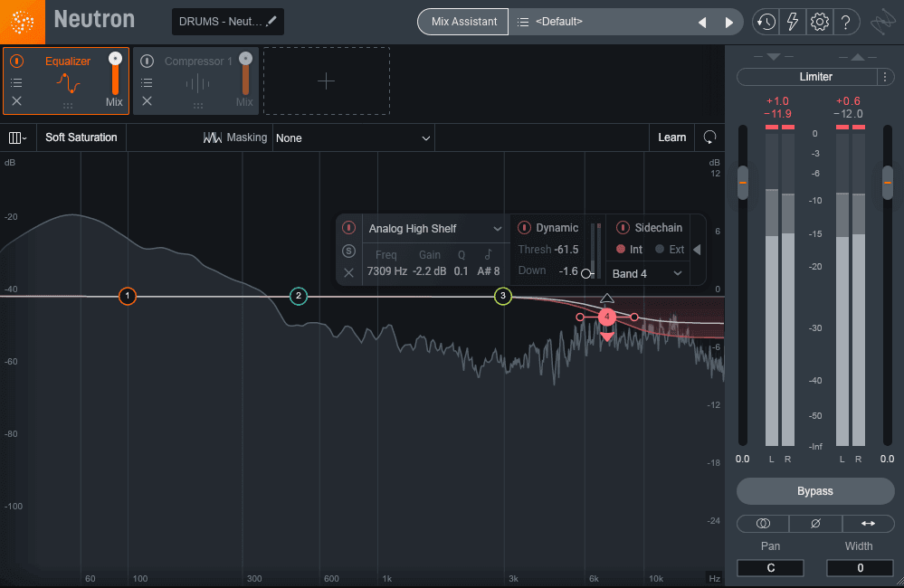Click the Learn button

click(671, 138)
